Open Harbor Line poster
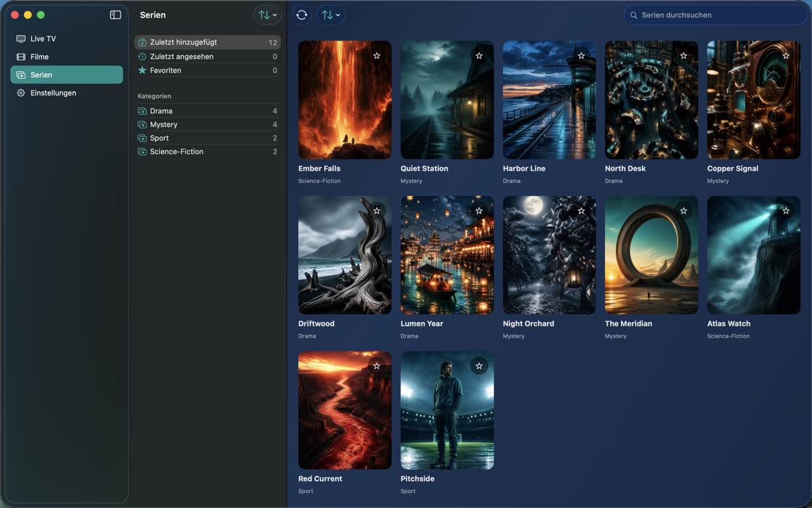This screenshot has width=812, height=508. 549,100
